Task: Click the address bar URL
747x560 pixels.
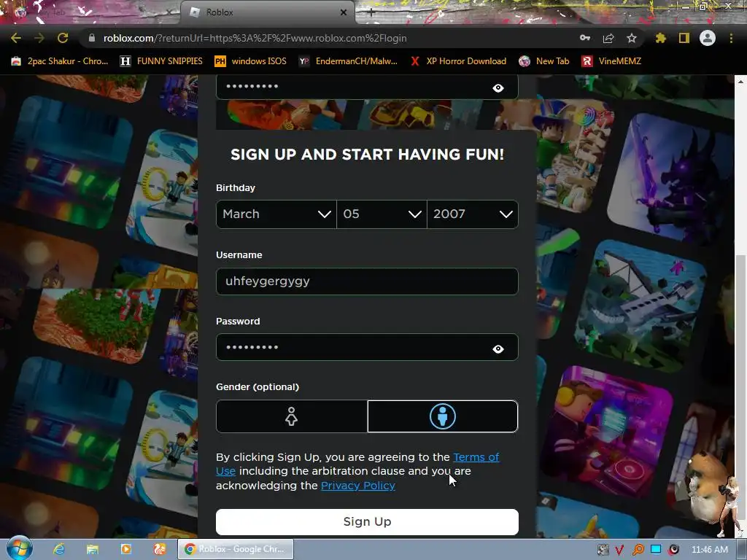Action: (x=255, y=38)
